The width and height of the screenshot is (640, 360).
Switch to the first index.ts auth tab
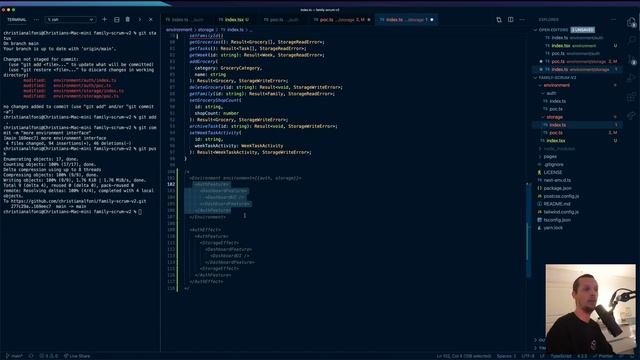(186, 20)
